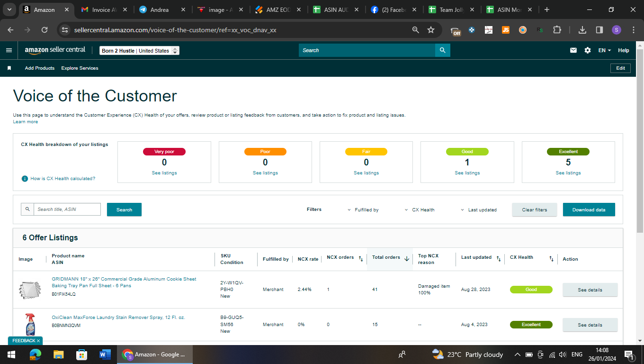644x364 pixels.
Task: See details for the OxiClean MaxForce listing
Action: (590, 325)
